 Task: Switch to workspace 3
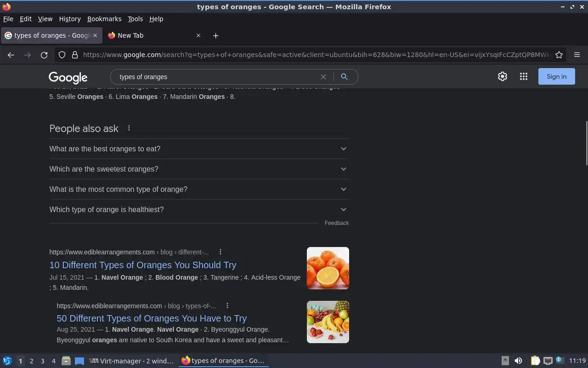42,361
